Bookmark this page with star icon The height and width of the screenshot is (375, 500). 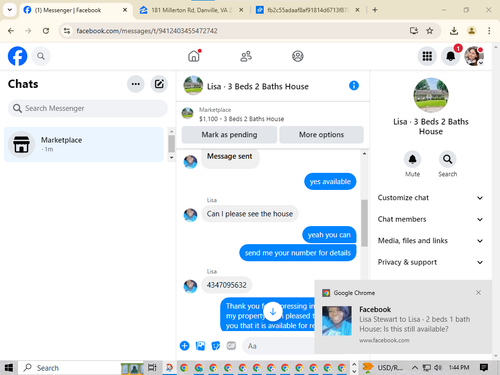430,31
